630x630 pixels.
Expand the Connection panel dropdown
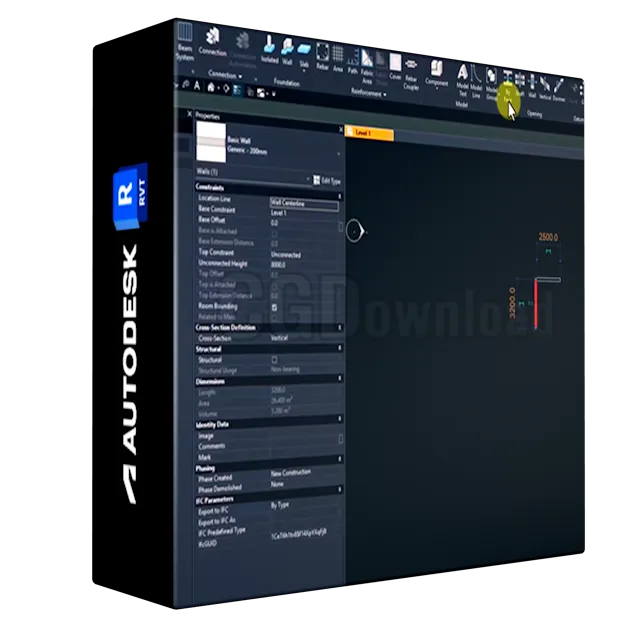click(x=240, y=76)
